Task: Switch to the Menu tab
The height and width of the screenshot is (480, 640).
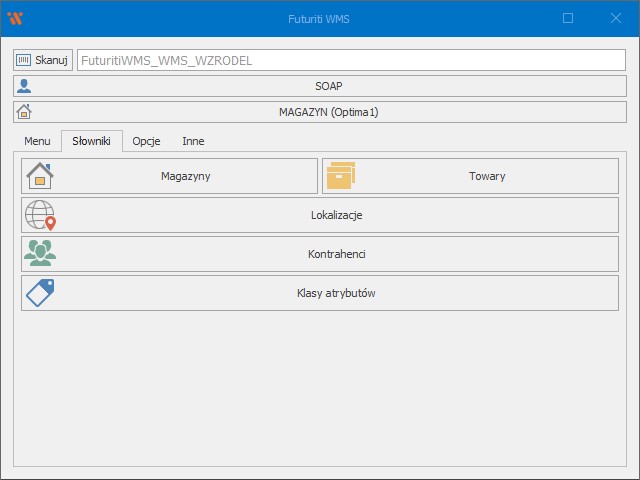Action: click(x=37, y=141)
